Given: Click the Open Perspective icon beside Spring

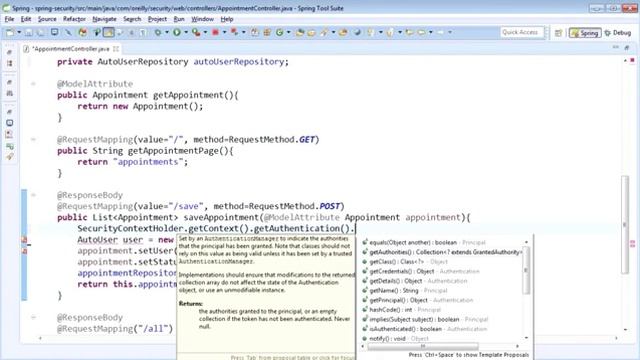Looking at the screenshot, I should point(558,33).
